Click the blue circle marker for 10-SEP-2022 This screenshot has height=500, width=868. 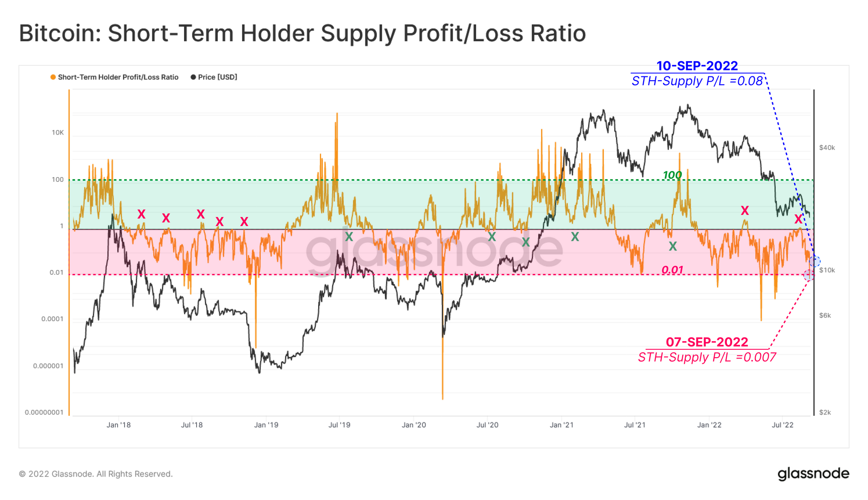pos(815,261)
